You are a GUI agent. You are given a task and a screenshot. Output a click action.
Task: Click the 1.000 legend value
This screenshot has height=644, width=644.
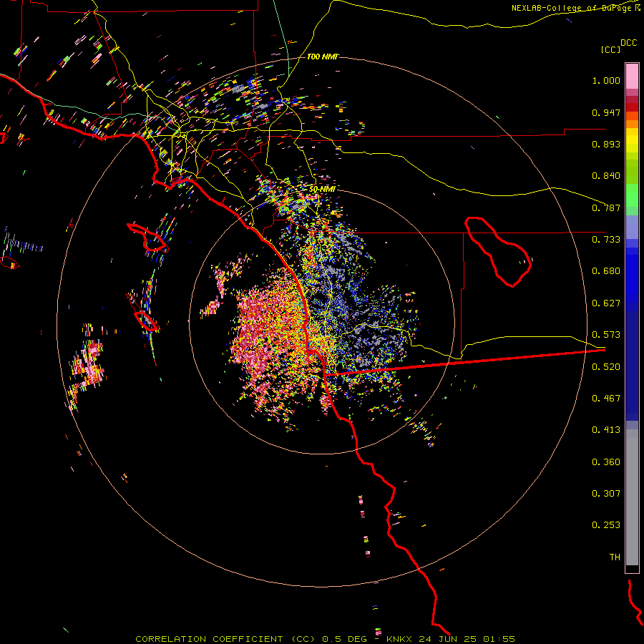(x=606, y=80)
